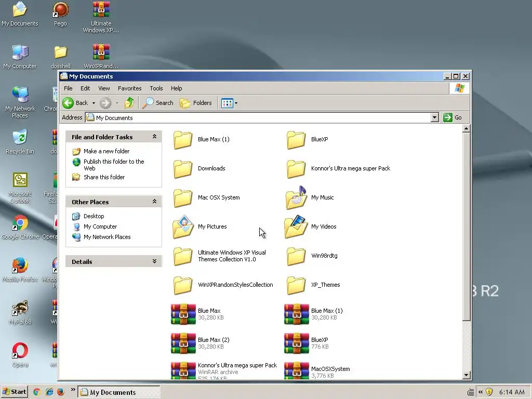The width and height of the screenshot is (532, 399).
Task: Click the vertical scrollbar thumb
Action: (x=466, y=227)
